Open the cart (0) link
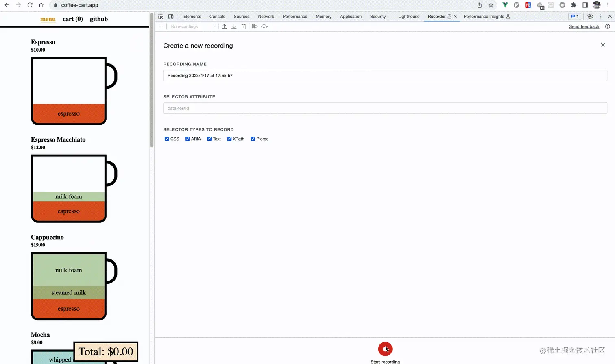The image size is (615, 364). pos(73,19)
